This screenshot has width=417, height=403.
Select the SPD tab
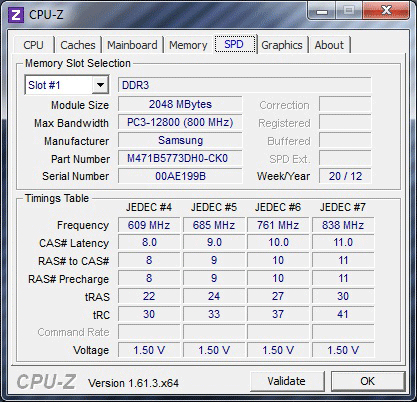[x=235, y=44]
